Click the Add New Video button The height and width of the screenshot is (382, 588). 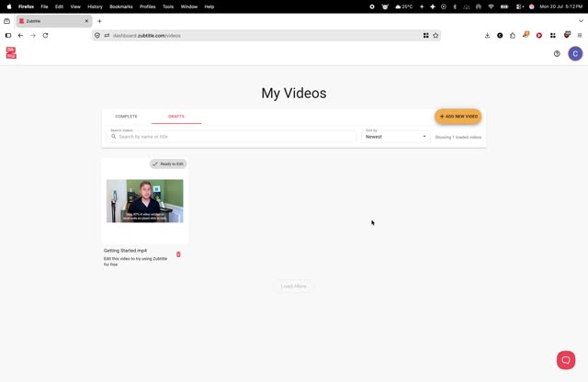[458, 117]
